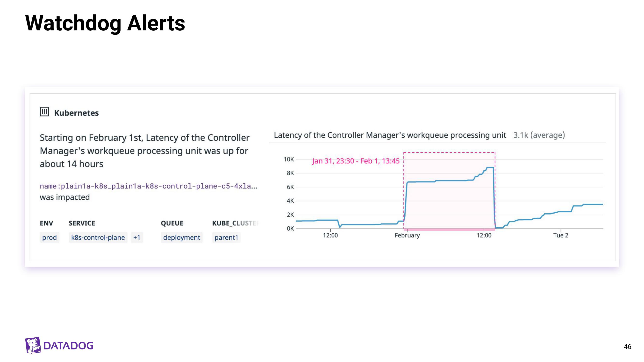
Task: Click the Datadog dog logo
Action: point(33,346)
